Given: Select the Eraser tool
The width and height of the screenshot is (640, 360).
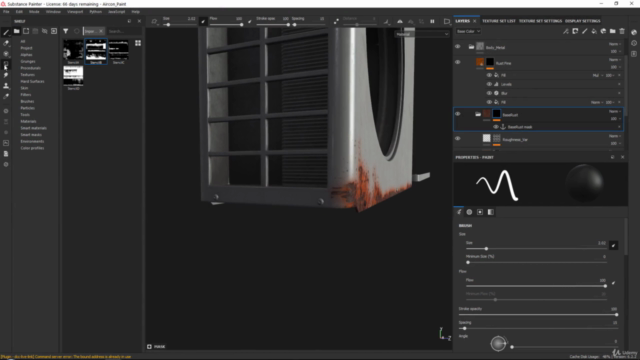Looking at the screenshot, I should [x=6, y=43].
